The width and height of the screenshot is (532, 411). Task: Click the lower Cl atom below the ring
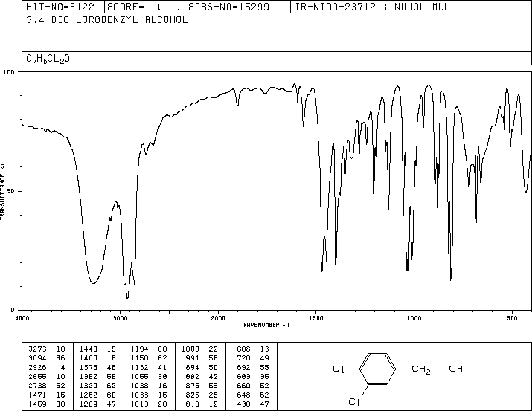(354, 401)
